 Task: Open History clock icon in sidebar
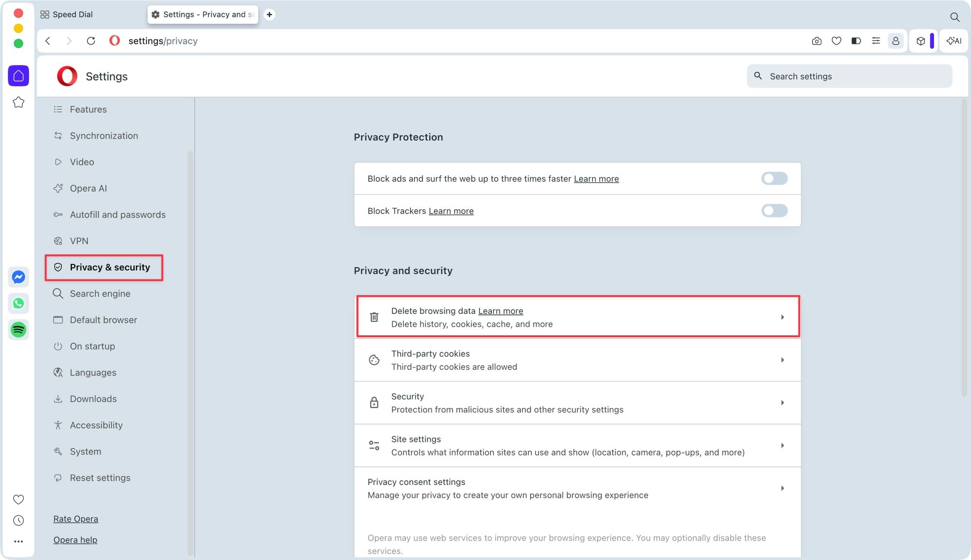pos(18,521)
